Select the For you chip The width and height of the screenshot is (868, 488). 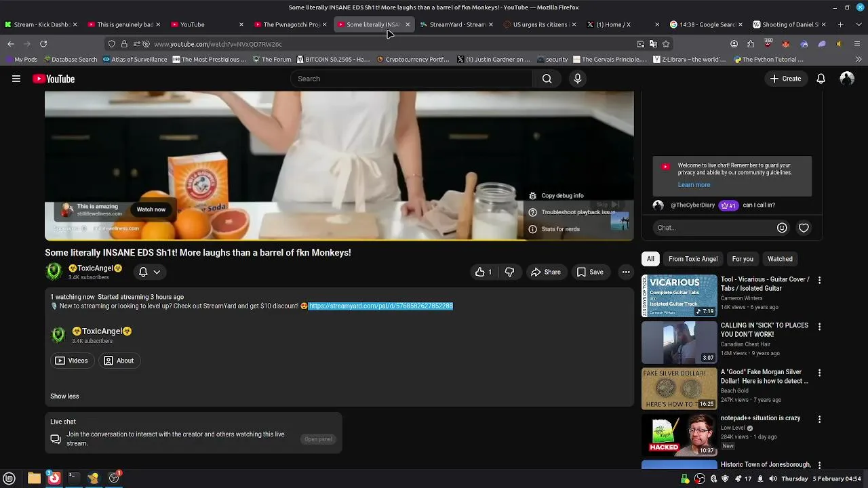tap(743, 259)
